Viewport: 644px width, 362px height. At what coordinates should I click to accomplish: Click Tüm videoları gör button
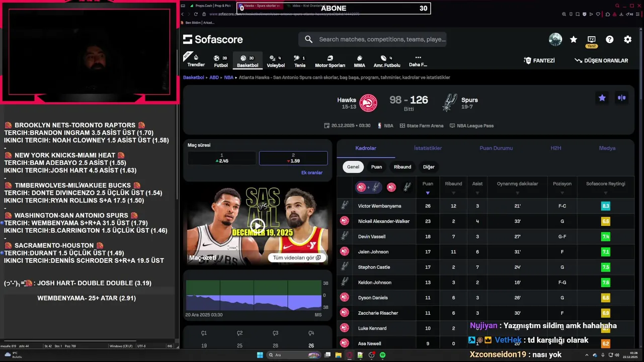pos(297,257)
